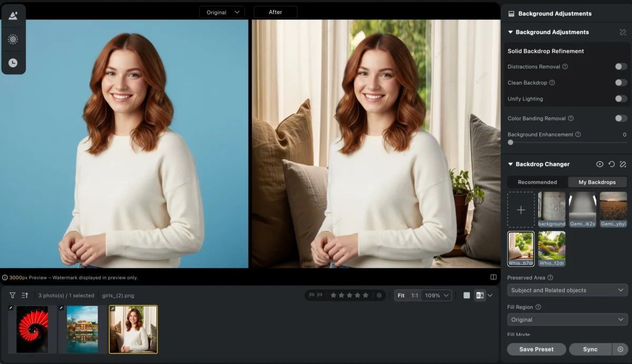632x364 pixels.
Task: Click the reset icon in Backdrop Changer header
Action: tap(611, 164)
